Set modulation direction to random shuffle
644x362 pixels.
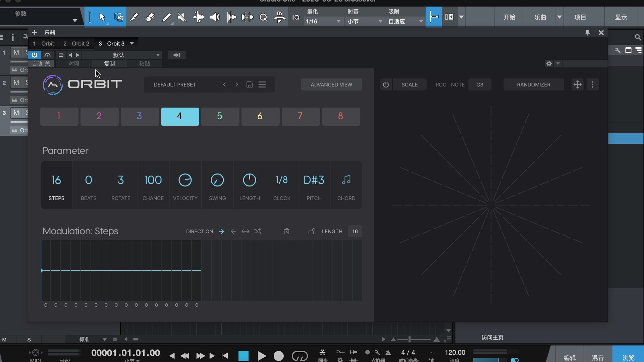point(258,231)
